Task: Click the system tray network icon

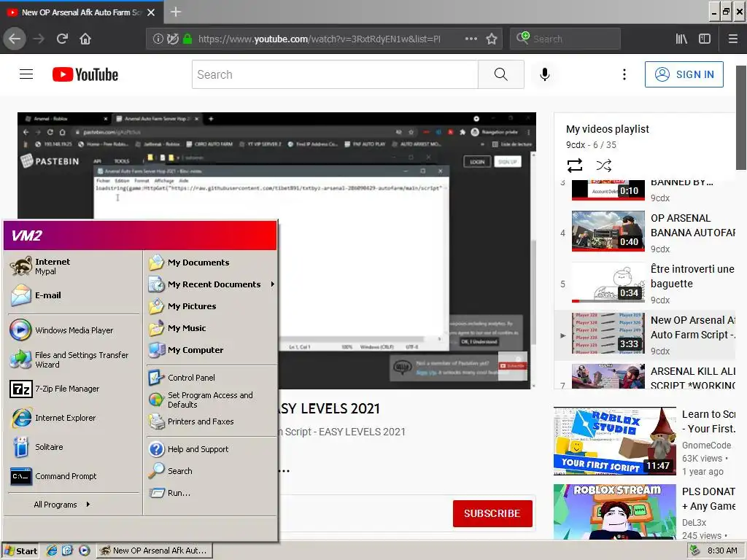Action: pyautogui.click(x=695, y=551)
